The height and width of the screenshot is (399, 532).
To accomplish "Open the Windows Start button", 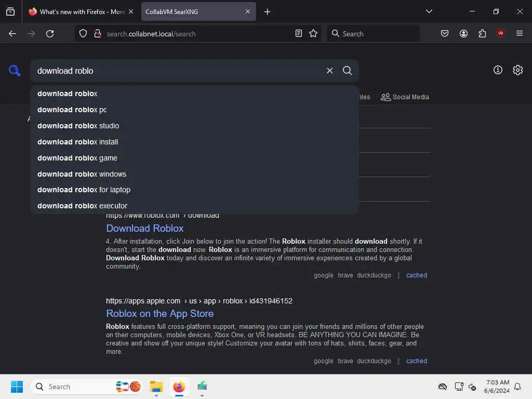I will point(17,387).
